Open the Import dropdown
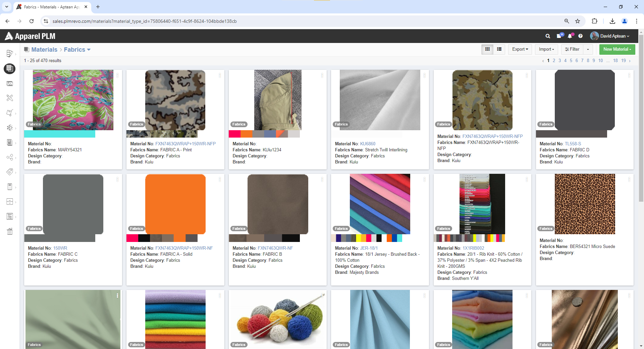 click(x=546, y=49)
